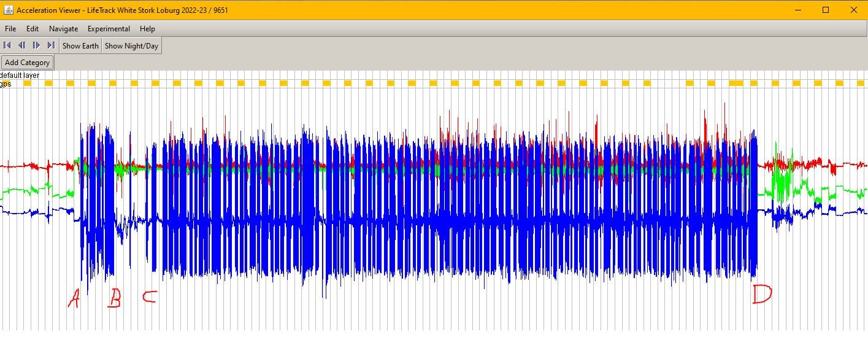Minimize the Acceleration Viewer window

coord(798,10)
